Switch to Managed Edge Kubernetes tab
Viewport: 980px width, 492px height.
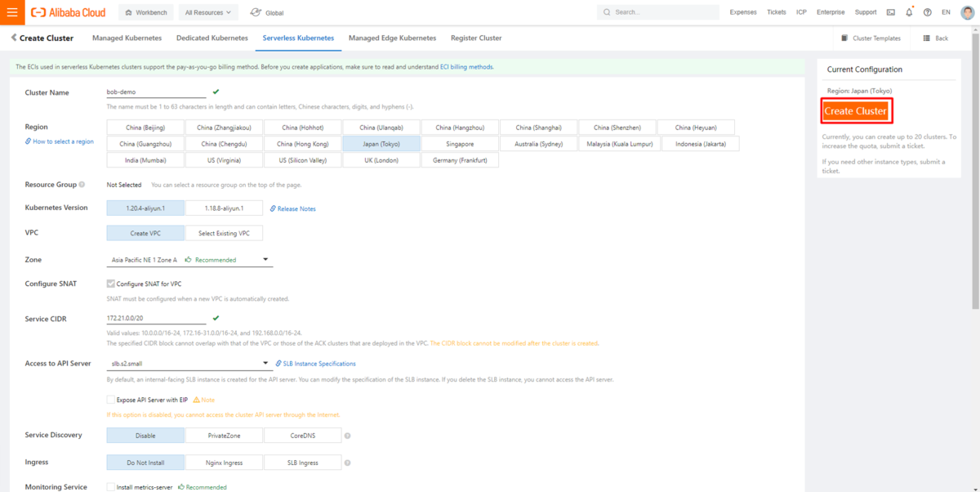[x=392, y=38]
